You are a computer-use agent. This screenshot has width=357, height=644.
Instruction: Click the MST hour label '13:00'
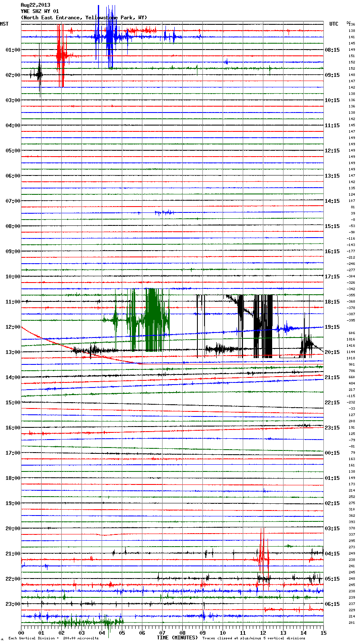pos(13,352)
